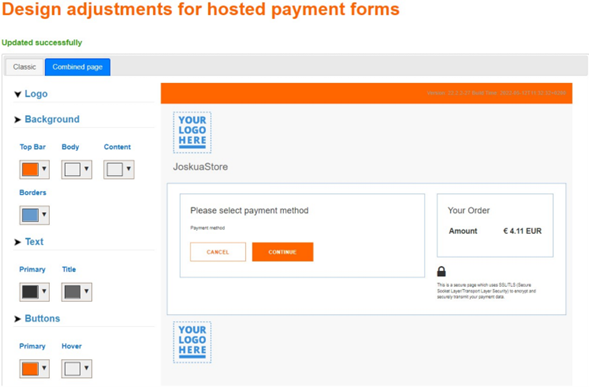Click the Buttons Primary orange swatch
589x387 pixels.
point(30,369)
